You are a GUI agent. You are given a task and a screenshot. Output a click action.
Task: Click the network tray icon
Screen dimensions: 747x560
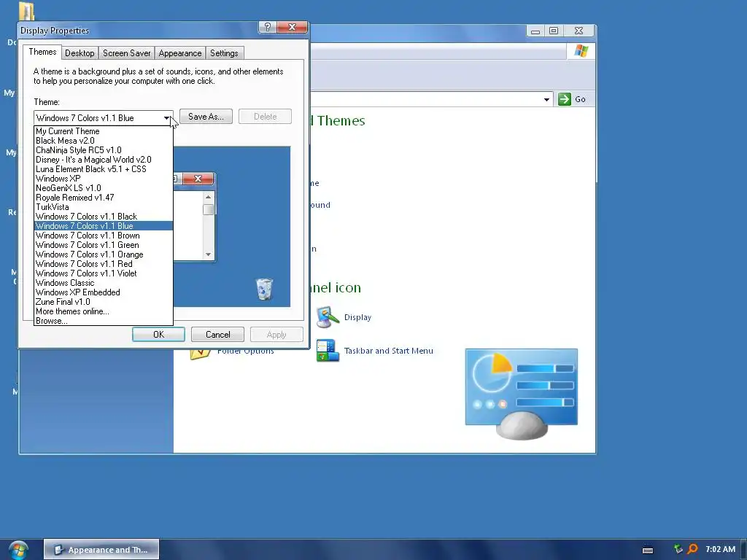click(x=678, y=550)
